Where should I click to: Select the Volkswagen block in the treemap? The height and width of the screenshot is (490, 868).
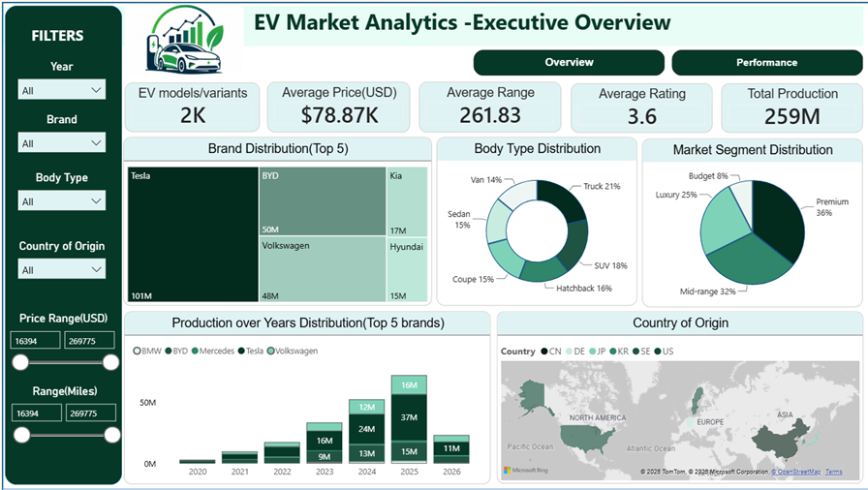[x=323, y=269]
